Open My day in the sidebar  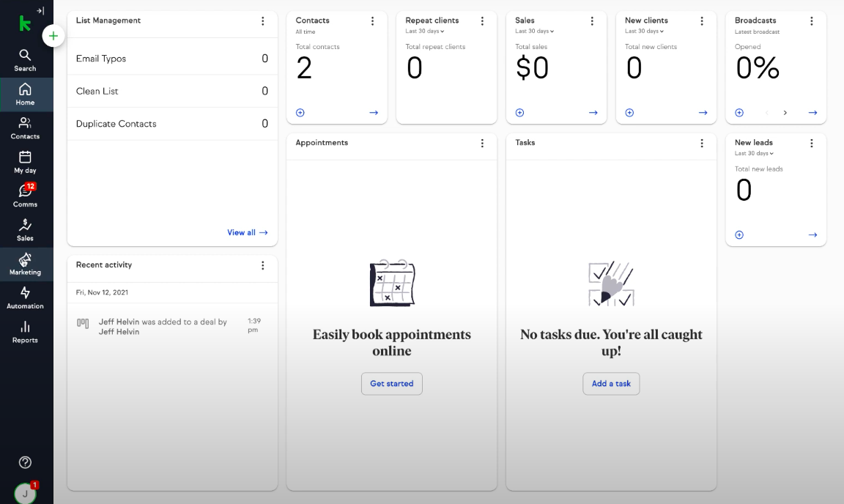coord(25,162)
